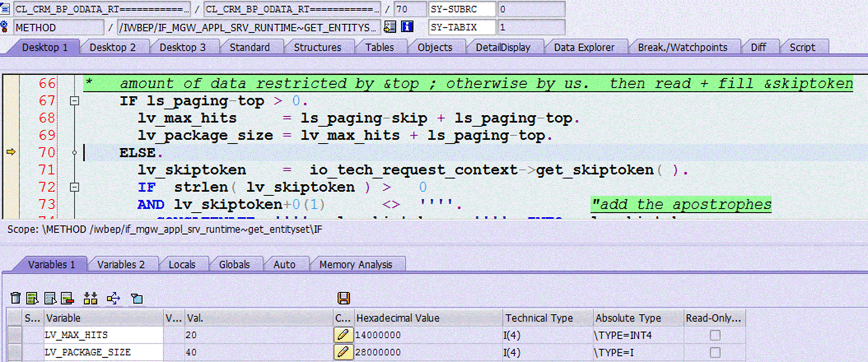Switch to the Desktop 2 tab
Image resolution: width=868 pixels, height=362 pixels.
(x=112, y=47)
